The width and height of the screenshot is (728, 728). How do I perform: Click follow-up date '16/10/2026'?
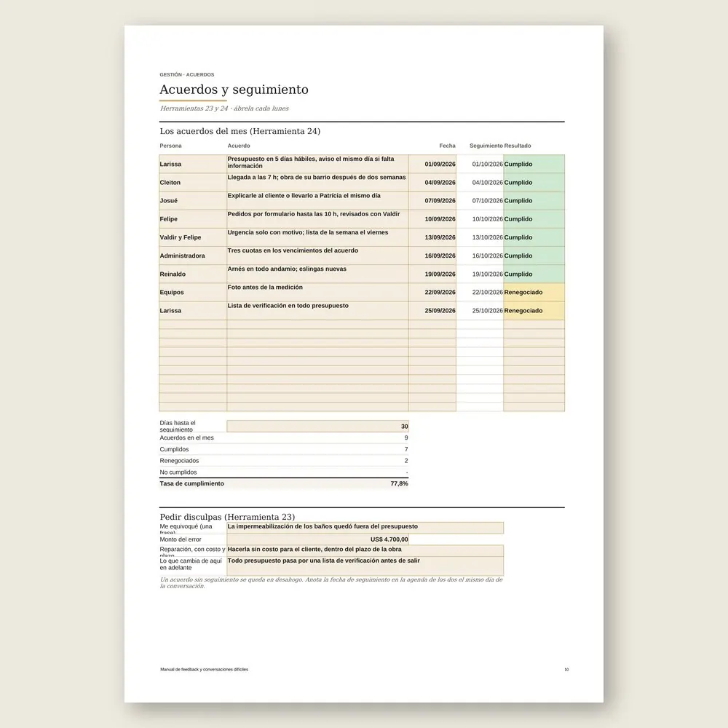(480, 256)
